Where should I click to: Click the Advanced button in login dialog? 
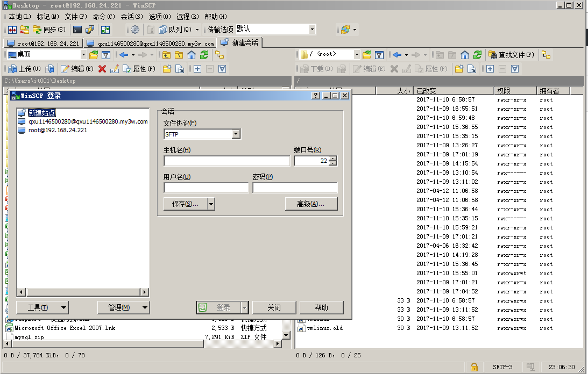pyautogui.click(x=311, y=204)
